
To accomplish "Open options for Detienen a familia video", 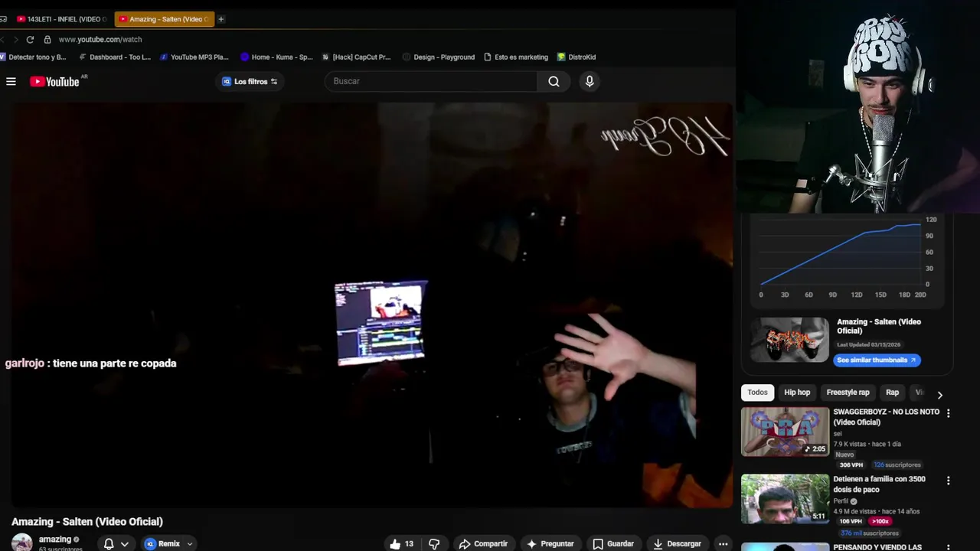I will (x=948, y=481).
